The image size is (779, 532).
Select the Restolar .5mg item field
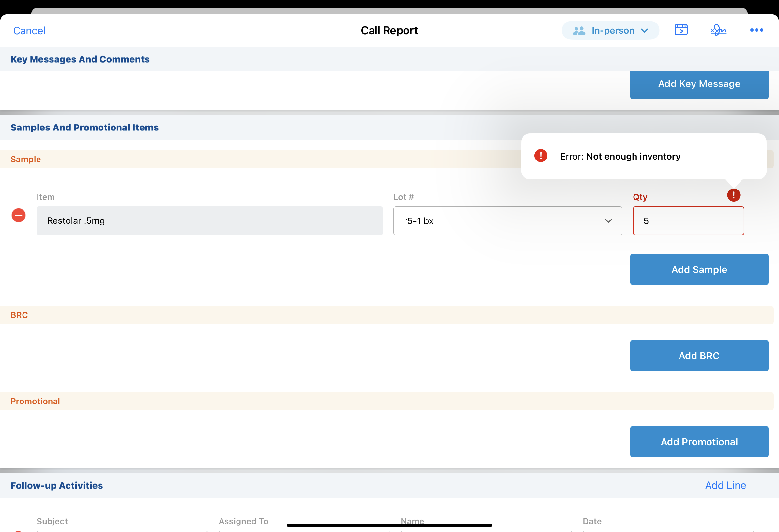209,221
